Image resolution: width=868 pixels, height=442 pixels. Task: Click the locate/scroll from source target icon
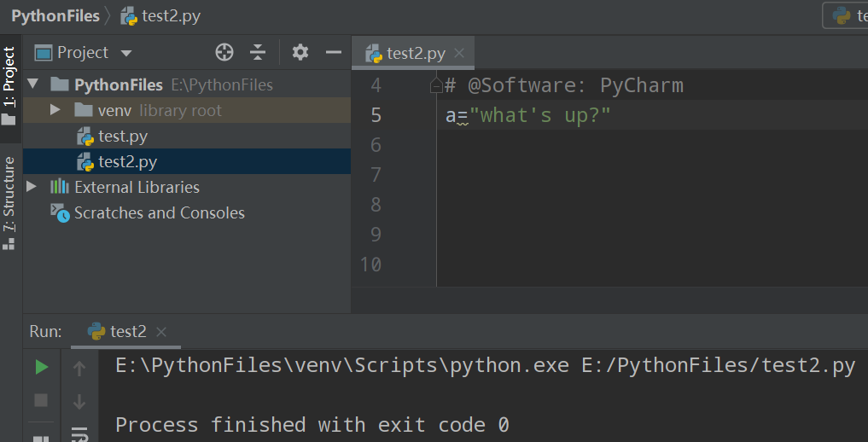pos(224,53)
